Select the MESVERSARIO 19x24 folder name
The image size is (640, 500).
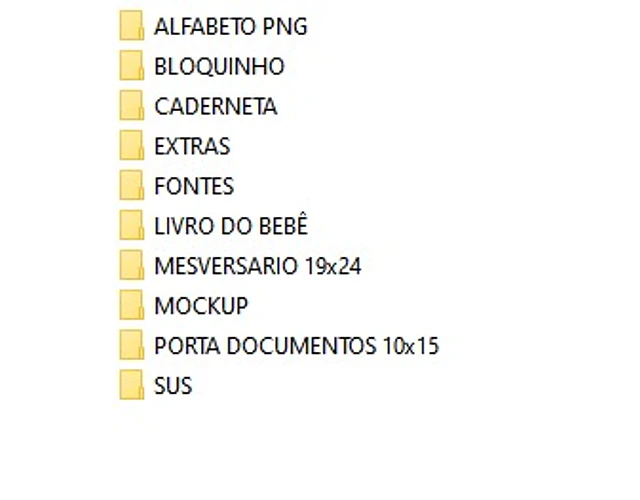(x=258, y=266)
